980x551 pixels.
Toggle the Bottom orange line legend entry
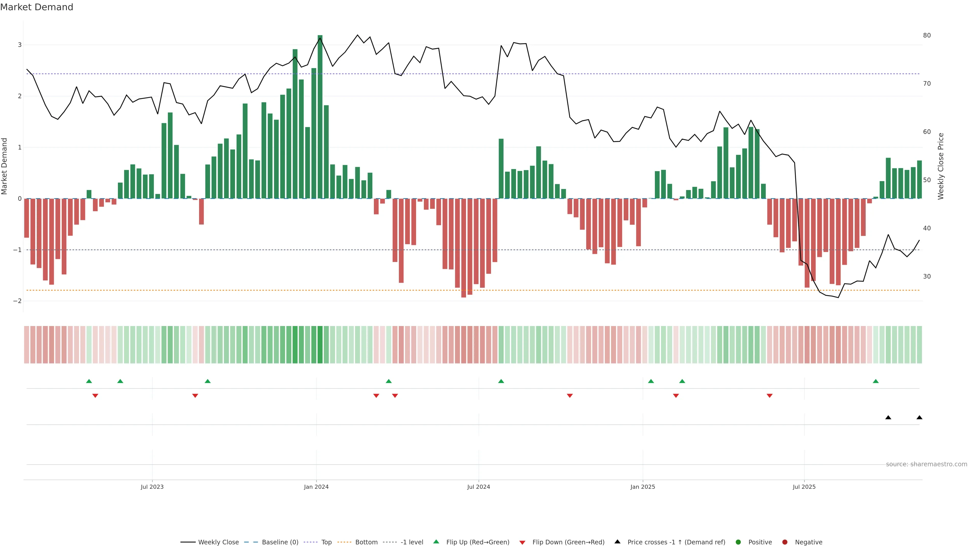click(366, 542)
